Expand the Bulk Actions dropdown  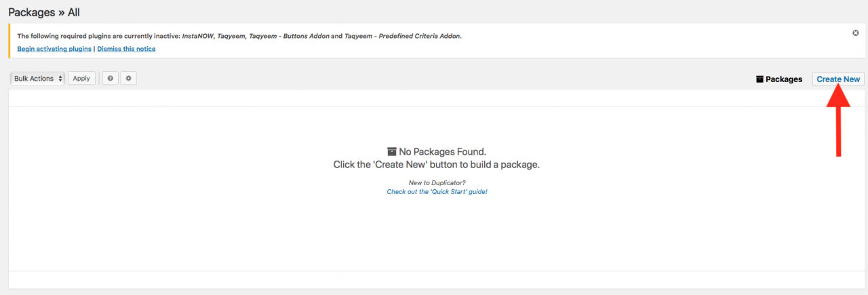click(x=37, y=79)
